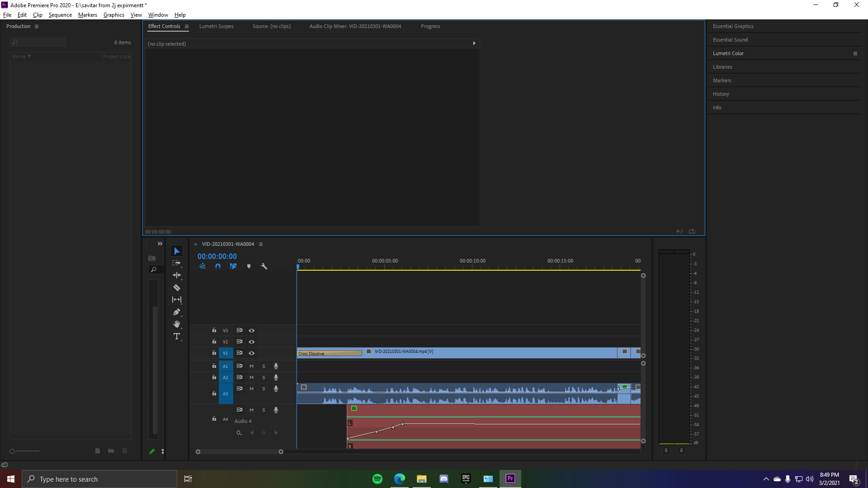This screenshot has width=868, height=488.
Task: Select the Razor tool
Action: (x=176, y=287)
